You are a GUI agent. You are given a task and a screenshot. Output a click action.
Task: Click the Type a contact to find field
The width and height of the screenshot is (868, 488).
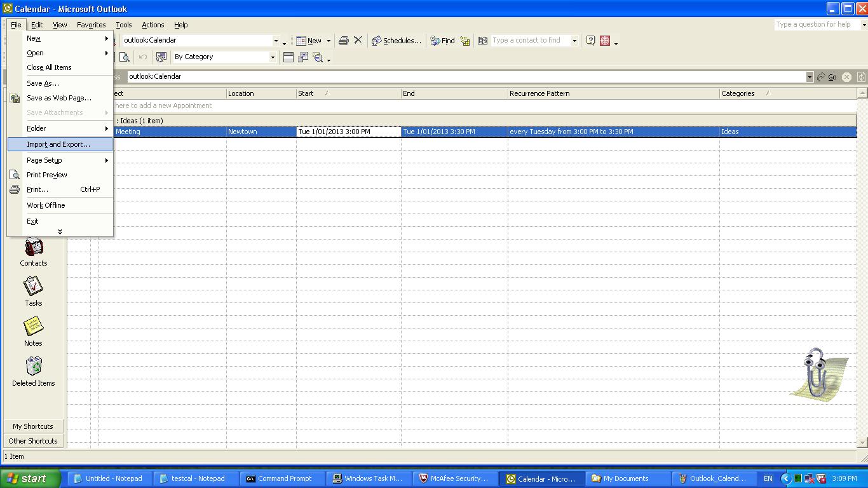(x=531, y=41)
